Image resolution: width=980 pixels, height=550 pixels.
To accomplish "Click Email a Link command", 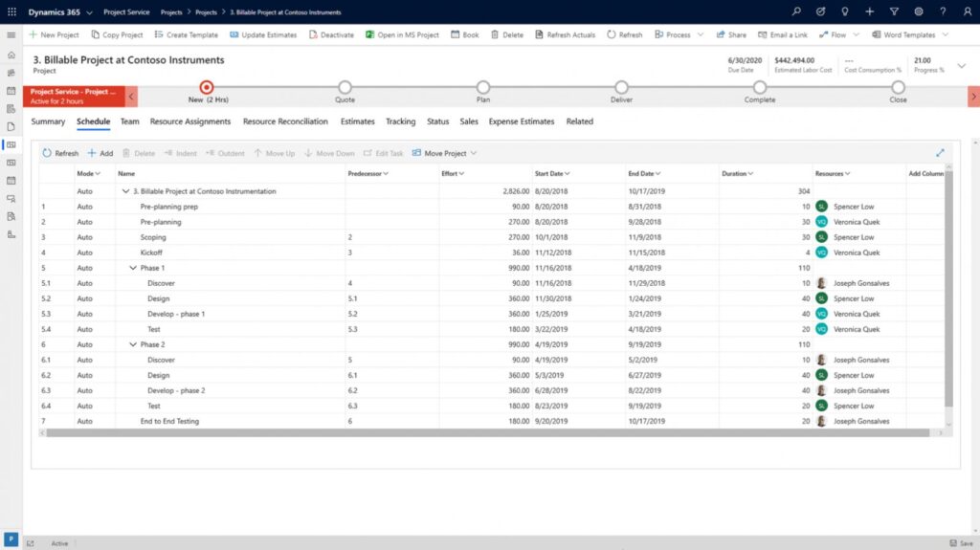I will (x=783, y=35).
